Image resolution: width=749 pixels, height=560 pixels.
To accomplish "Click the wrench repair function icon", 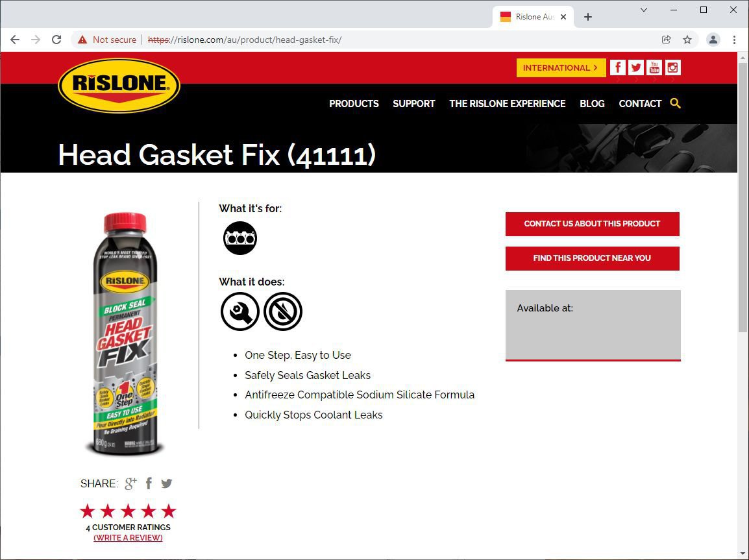I will click(239, 311).
